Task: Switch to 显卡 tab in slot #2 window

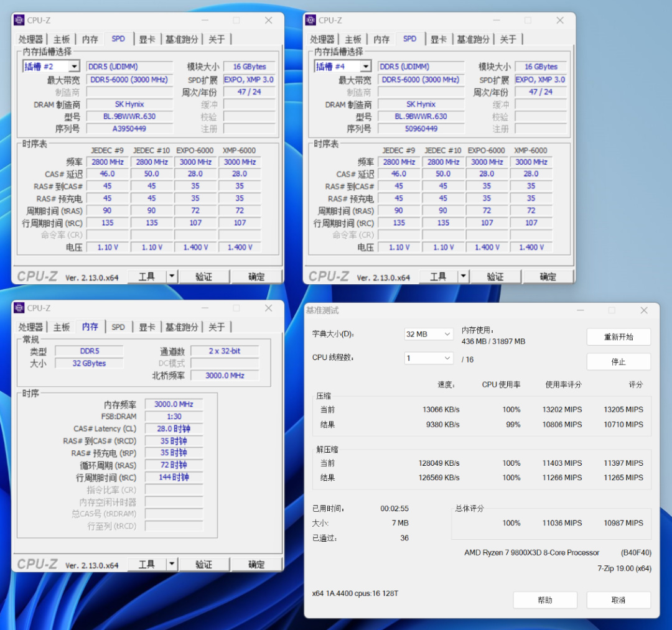Action: click(147, 39)
